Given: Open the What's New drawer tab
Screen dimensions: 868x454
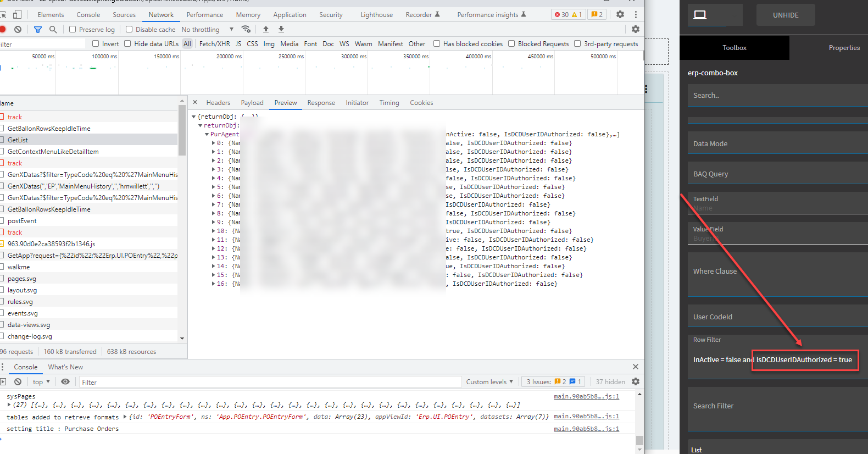Looking at the screenshot, I should (x=65, y=367).
